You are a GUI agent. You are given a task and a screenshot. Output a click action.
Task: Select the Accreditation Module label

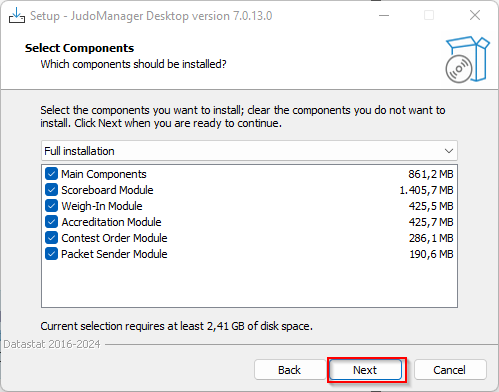pyautogui.click(x=111, y=222)
